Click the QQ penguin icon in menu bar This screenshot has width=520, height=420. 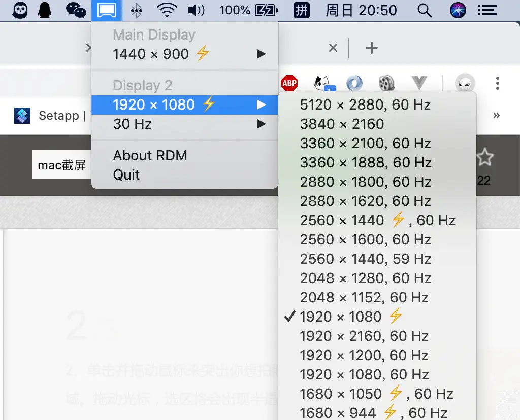tap(44, 10)
